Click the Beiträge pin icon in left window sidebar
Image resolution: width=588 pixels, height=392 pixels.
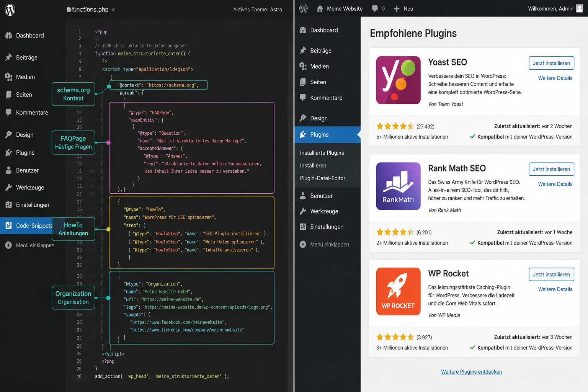[9, 57]
